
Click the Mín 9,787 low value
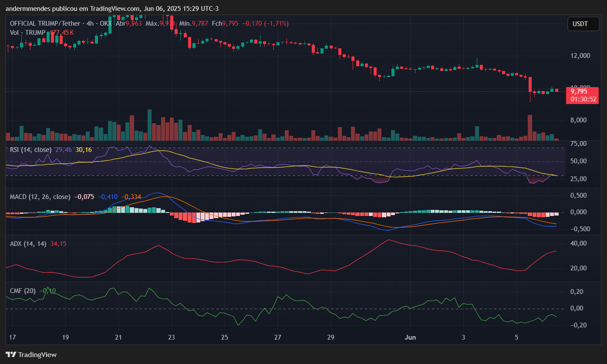[194, 24]
